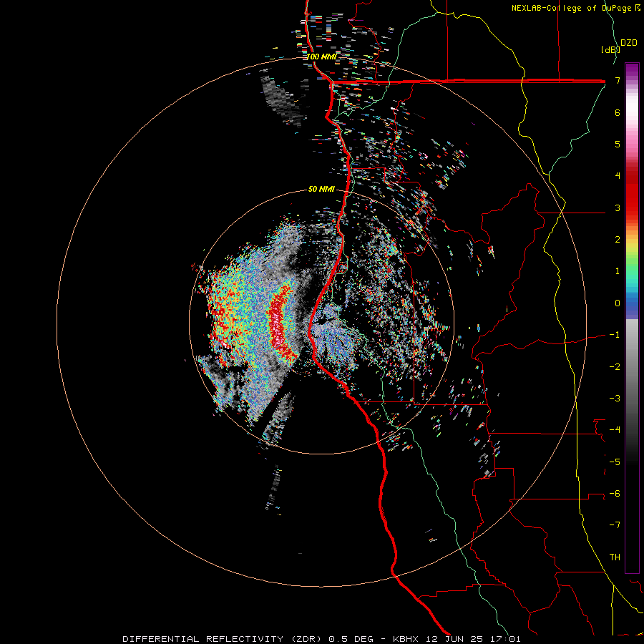The width and height of the screenshot is (644, 644).
Task: Click the 0 dB scale label
Action: point(618,303)
